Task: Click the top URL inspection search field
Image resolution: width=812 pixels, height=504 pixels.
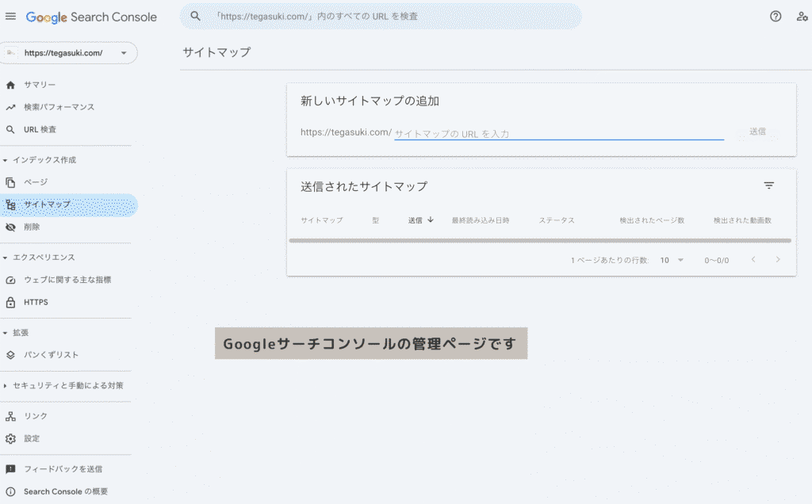Action: [381, 16]
